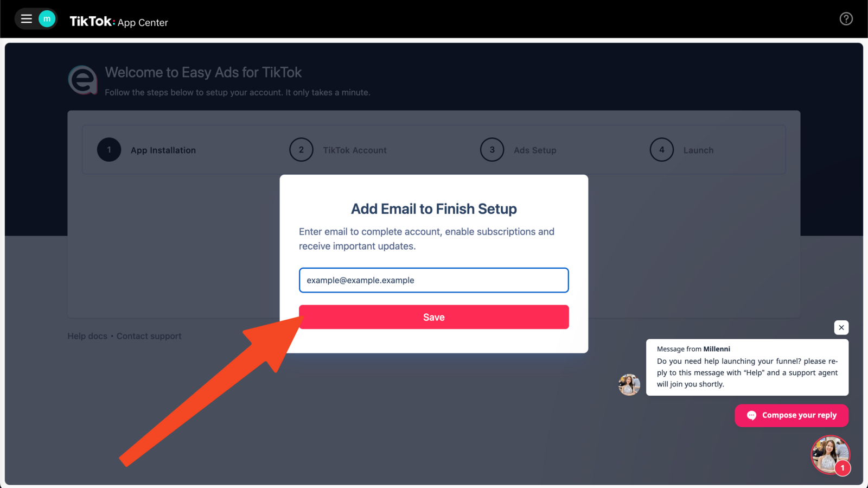Image resolution: width=868 pixels, height=488 pixels.
Task: Select step 4 Launch
Action: pyautogui.click(x=682, y=150)
